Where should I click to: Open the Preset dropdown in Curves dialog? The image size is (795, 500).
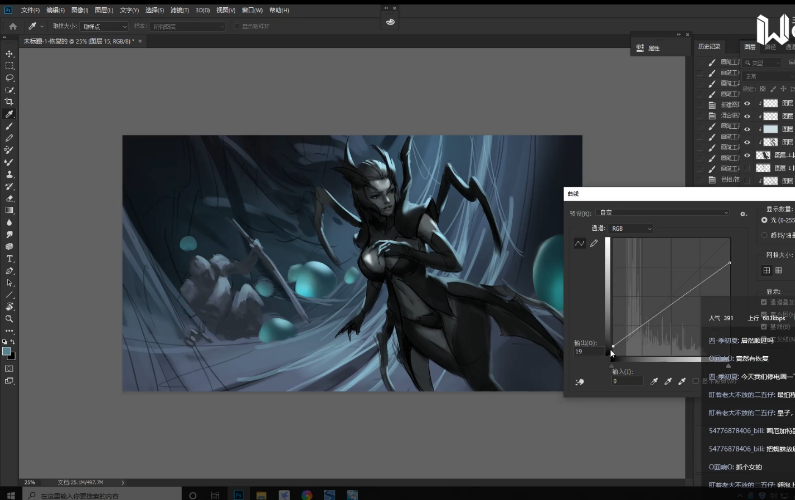(x=664, y=213)
